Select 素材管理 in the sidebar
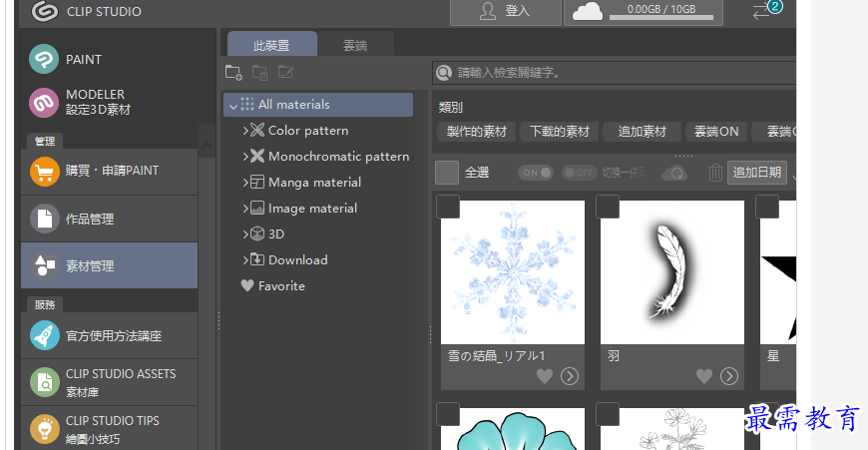Viewport: 868px width, 450px height. coord(109,265)
